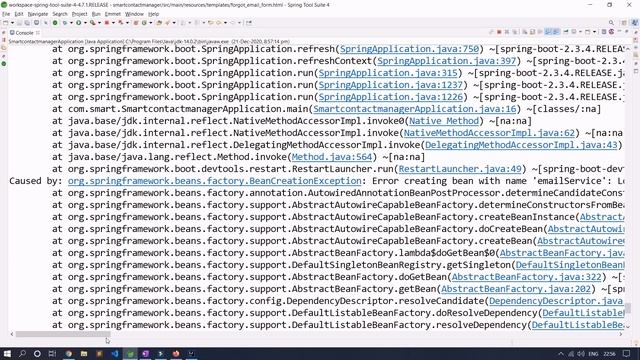Toggle Show Console When Standard Out Changes
640x360 pixels.
pos(548,32)
